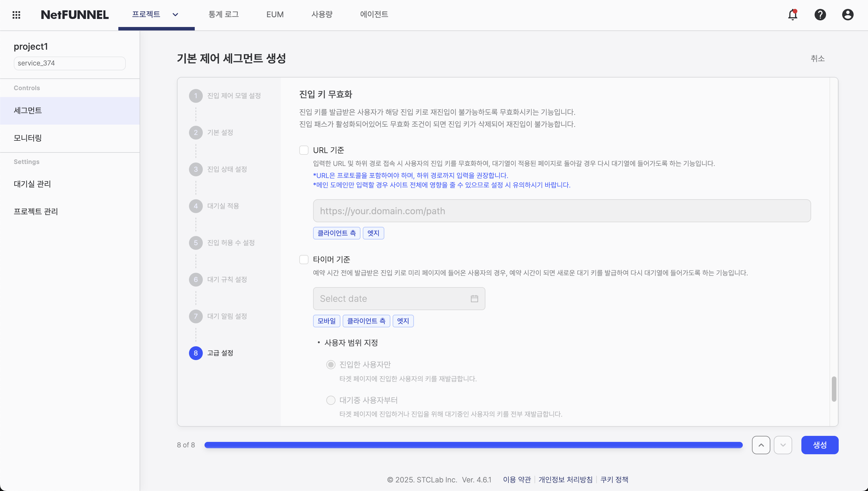The image size is (868, 491).
Task: Click step 2 기본 설정 circle
Action: (x=196, y=132)
